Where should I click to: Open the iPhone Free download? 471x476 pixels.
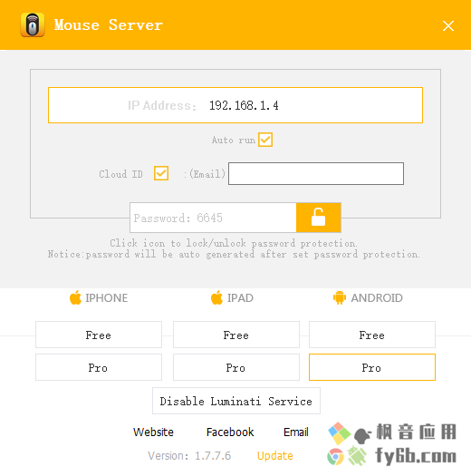99,335
